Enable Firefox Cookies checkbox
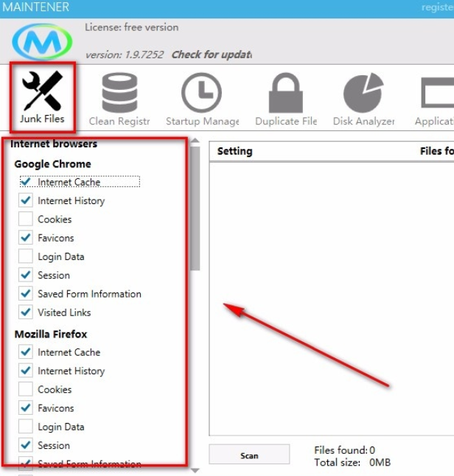 26,390
